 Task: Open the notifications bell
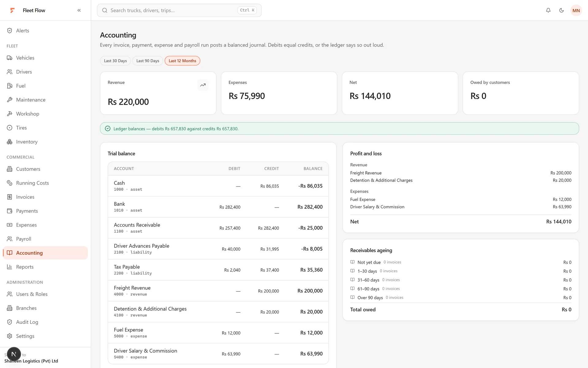548,10
